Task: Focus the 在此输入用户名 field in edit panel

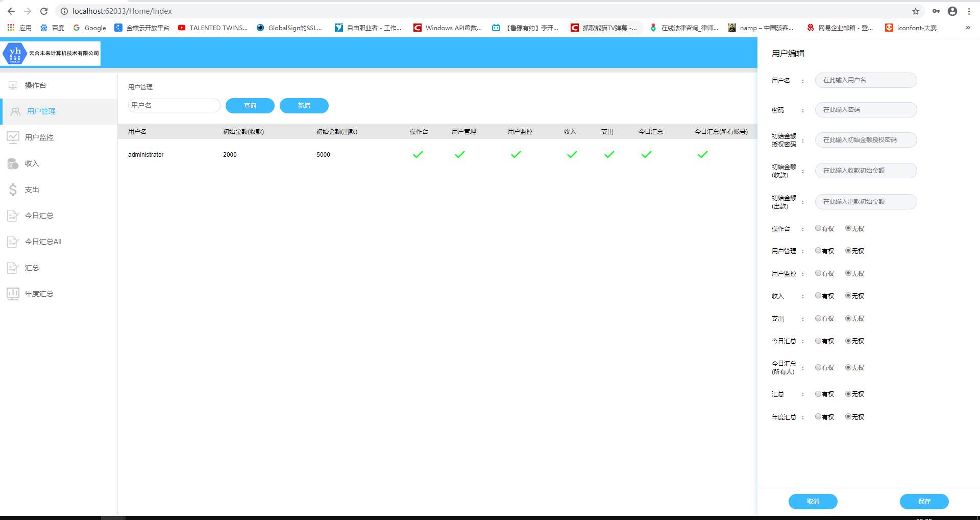Action: (866, 80)
